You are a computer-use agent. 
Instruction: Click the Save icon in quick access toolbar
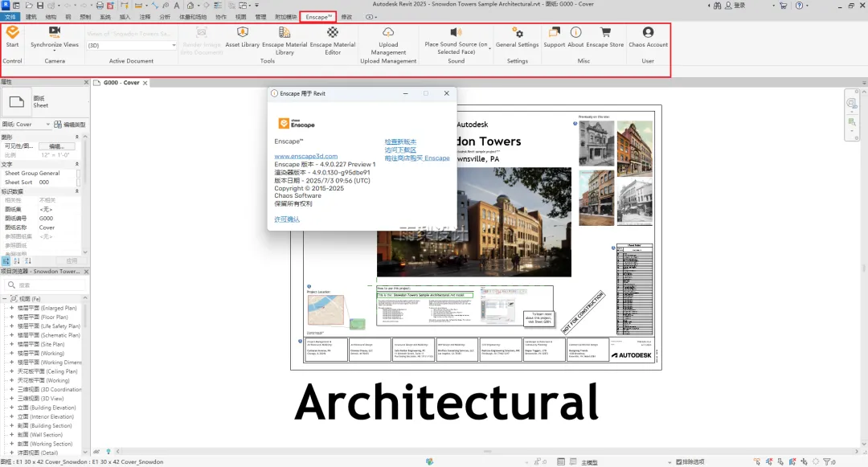coord(40,5)
